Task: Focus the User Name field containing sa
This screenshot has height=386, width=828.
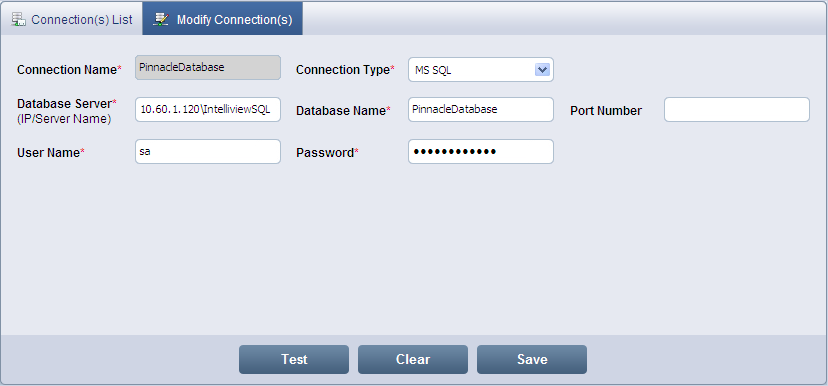Action: pyautogui.click(x=208, y=152)
